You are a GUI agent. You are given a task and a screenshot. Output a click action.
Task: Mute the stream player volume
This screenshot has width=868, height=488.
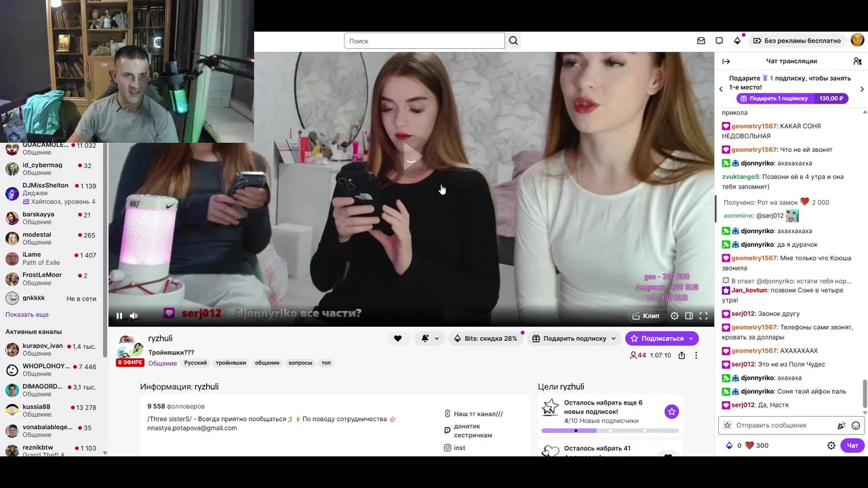point(134,316)
